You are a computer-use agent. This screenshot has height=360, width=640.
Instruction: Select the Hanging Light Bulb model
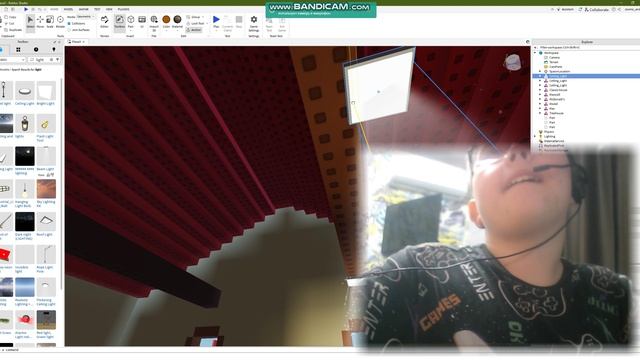(25, 193)
